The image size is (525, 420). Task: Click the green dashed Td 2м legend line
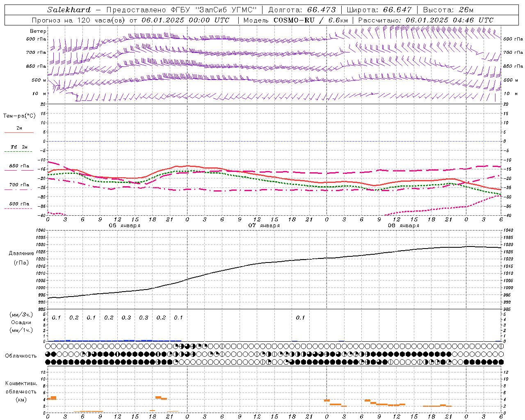click(x=19, y=152)
